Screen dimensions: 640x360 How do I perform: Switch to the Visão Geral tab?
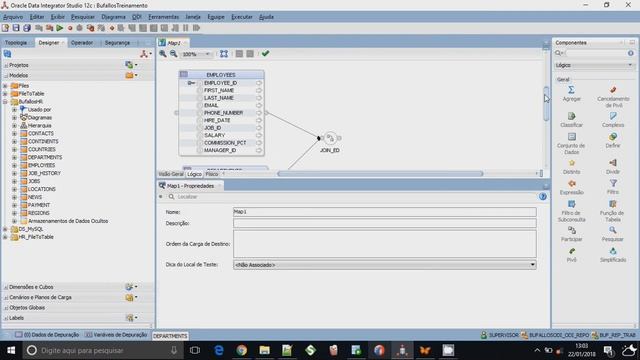[x=171, y=174]
